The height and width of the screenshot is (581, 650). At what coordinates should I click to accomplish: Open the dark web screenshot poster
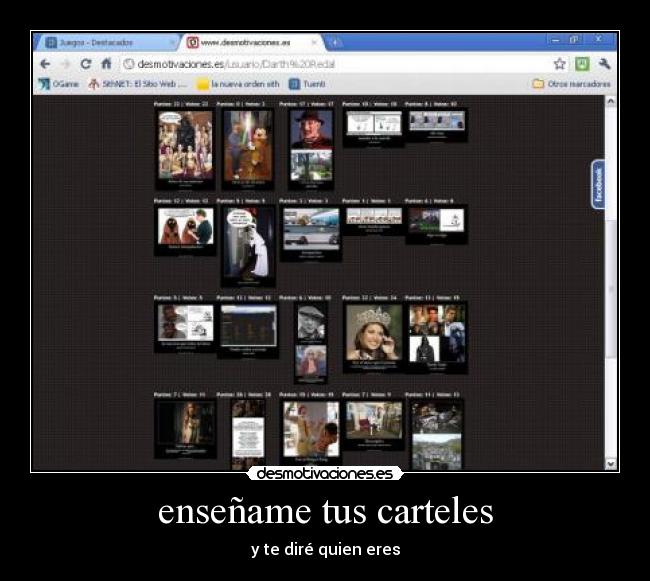[x=248, y=330]
